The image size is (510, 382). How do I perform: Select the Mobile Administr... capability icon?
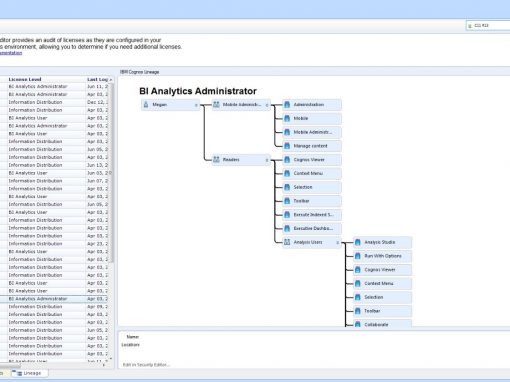[x=287, y=132]
